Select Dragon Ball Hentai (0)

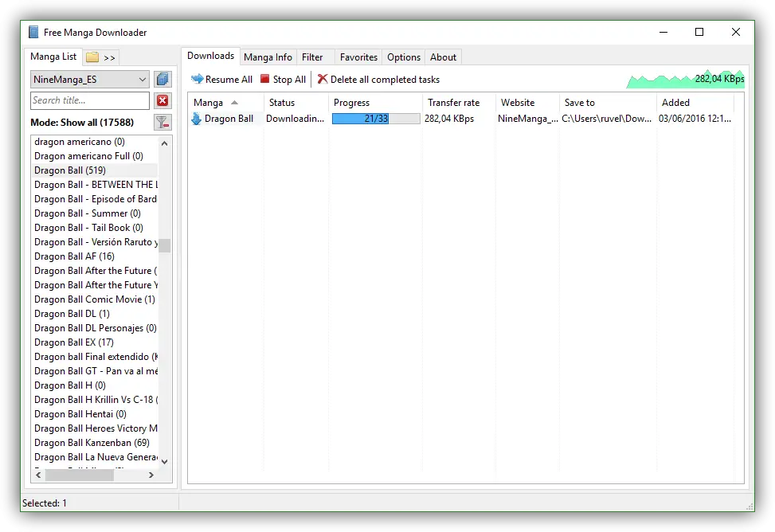80,414
